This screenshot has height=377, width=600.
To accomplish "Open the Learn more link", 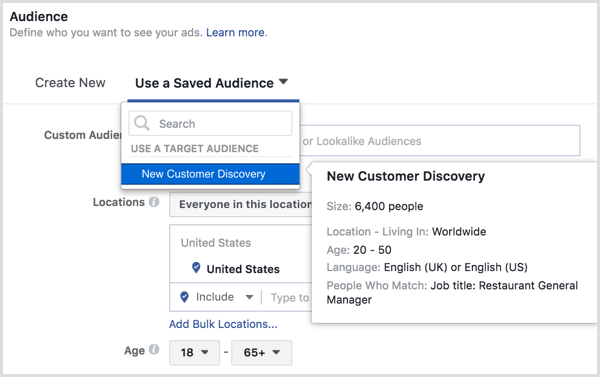I will pyautogui.click(x=235, y=33).
